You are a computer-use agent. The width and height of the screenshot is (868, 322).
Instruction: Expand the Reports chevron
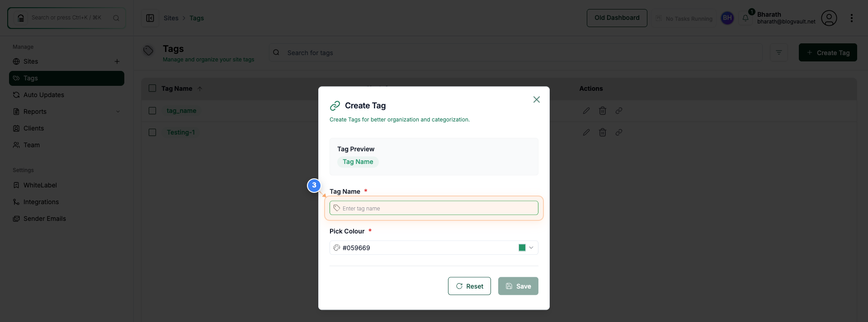pyautogui.click(x=118, y=112)
